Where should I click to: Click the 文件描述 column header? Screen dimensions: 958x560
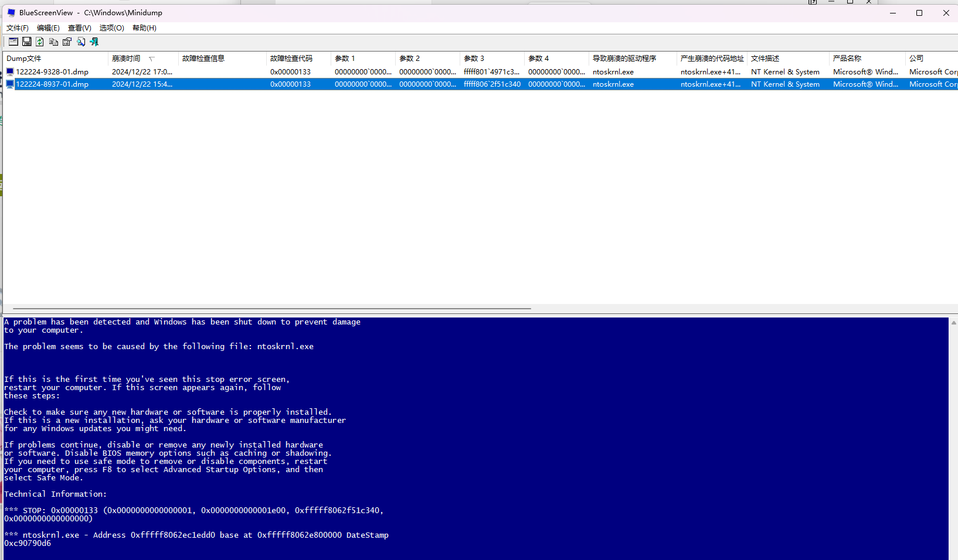[765, 58]
